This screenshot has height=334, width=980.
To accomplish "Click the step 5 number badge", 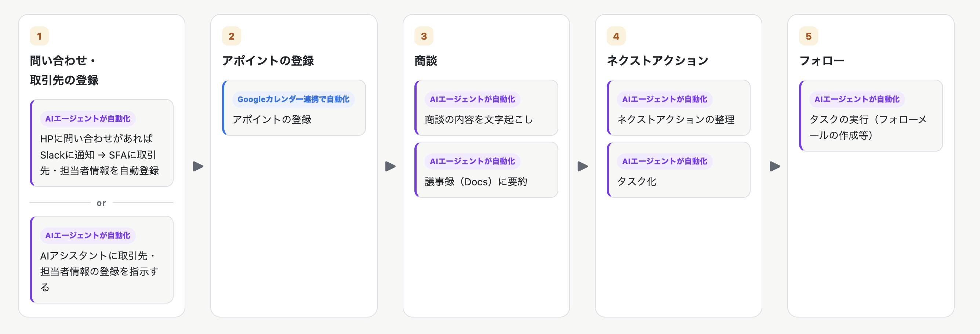I will pyautogui.click(x=809, y=36).
